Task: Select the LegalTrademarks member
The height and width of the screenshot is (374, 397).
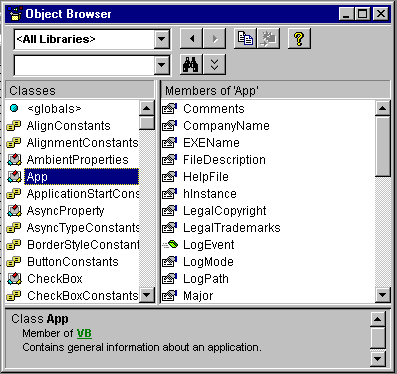Action: 232,228
